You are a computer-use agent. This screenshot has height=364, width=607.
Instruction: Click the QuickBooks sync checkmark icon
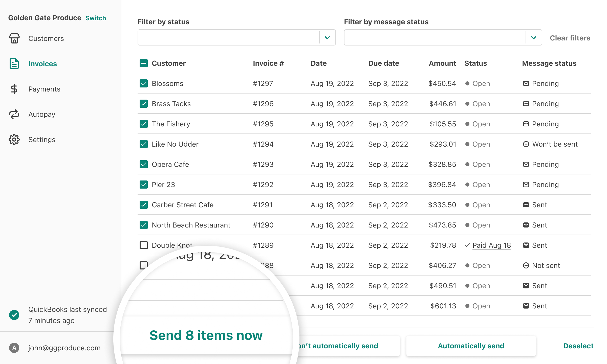(x=14, y=315)
